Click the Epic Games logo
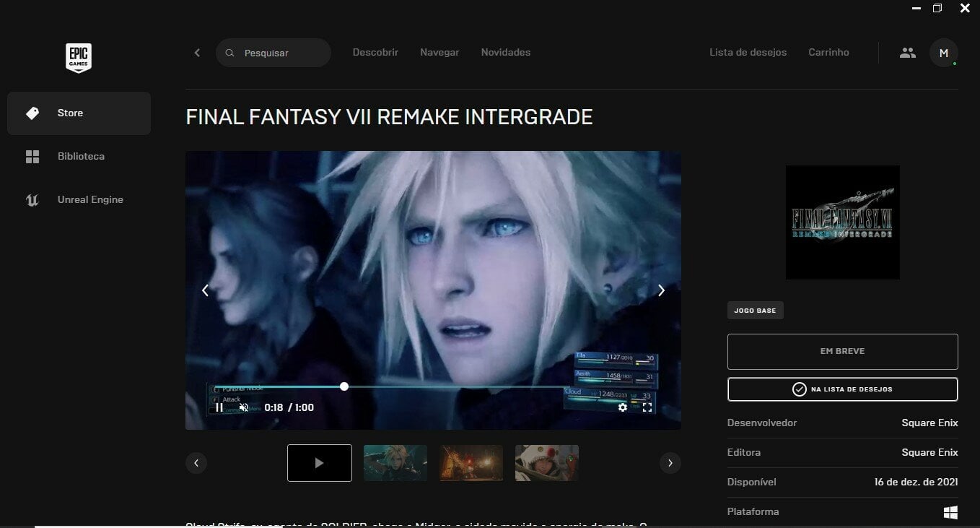980x528 pixels. 79,58
